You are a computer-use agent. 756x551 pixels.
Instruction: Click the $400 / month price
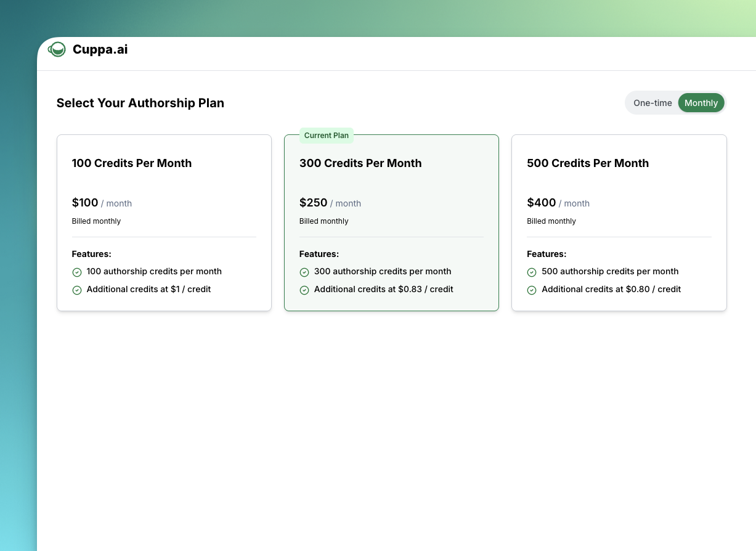(x=558, y=203)
